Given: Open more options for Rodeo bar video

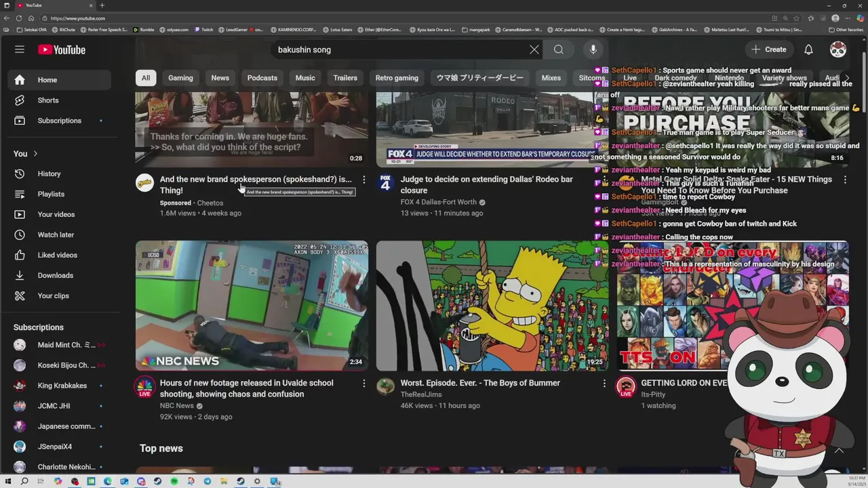Looking at the screenshot, I should 604,180.
